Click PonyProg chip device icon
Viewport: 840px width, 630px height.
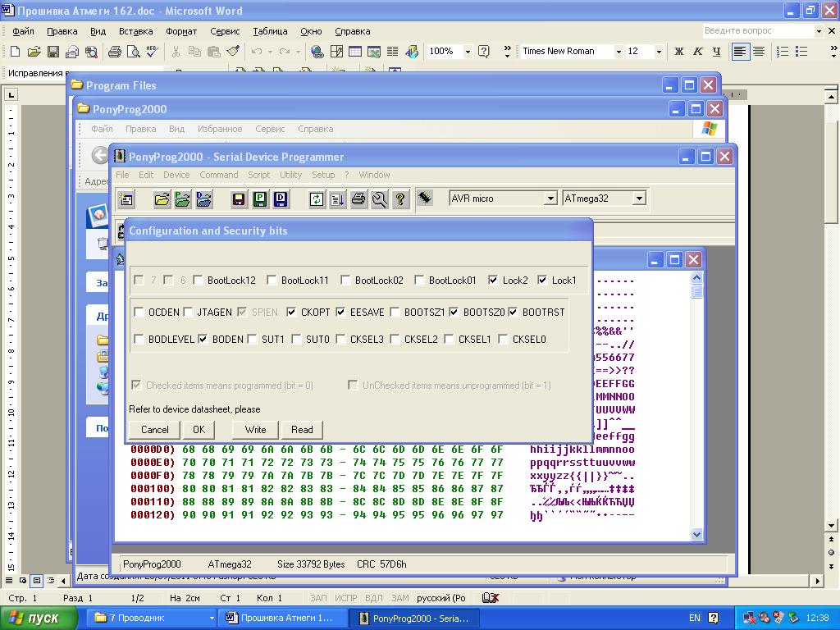pos(425,198)
